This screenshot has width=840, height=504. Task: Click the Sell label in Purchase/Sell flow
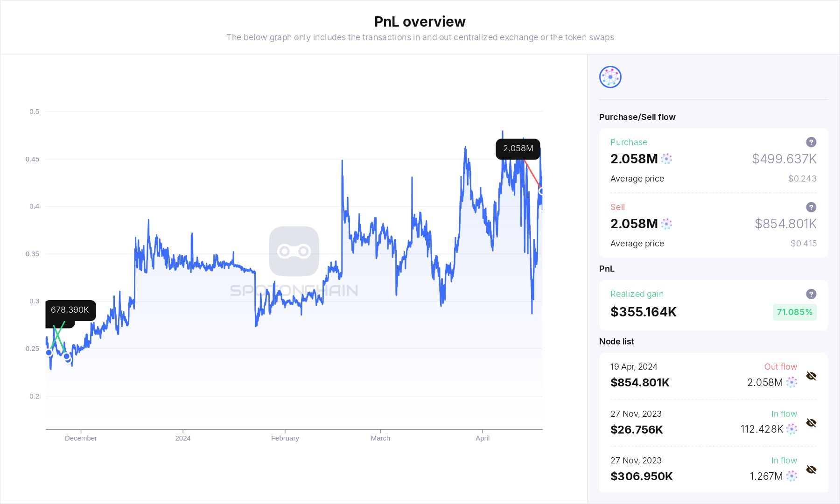point(617,207)
